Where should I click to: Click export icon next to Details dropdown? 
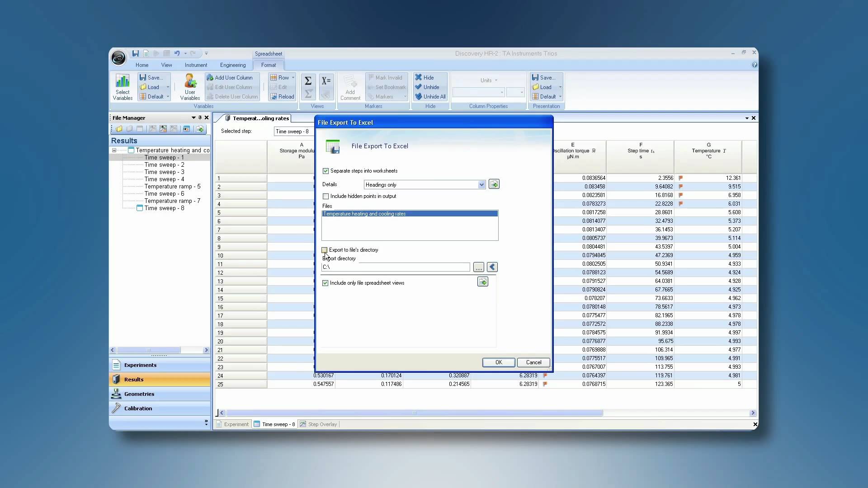[494, 184]
